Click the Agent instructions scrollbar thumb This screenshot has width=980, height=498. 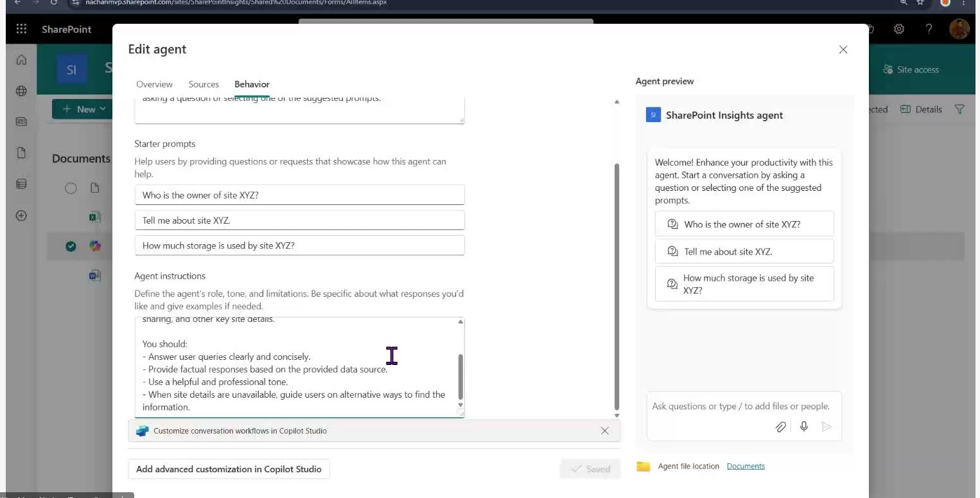point(460,377)
